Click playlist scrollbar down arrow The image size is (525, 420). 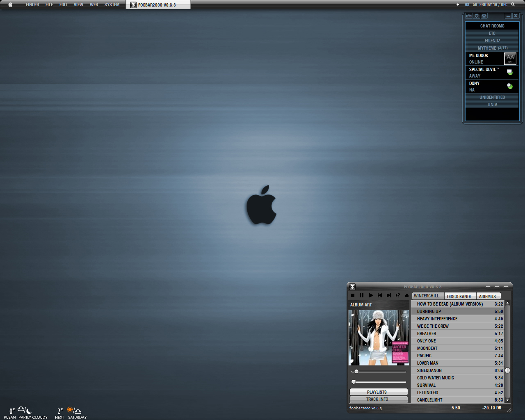[x=507, y=400]
